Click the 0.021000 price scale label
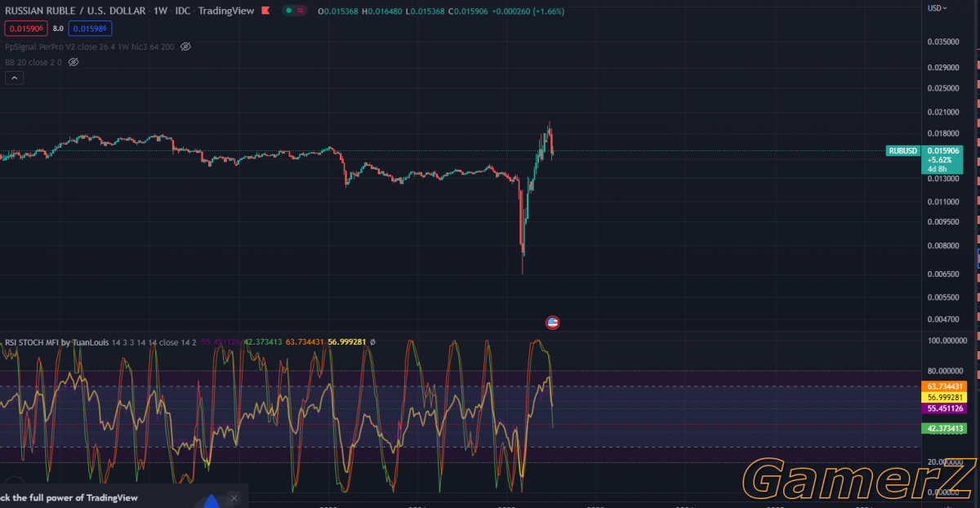The width and height of the screenshot is (980, 508). click(x=943, y=112)
